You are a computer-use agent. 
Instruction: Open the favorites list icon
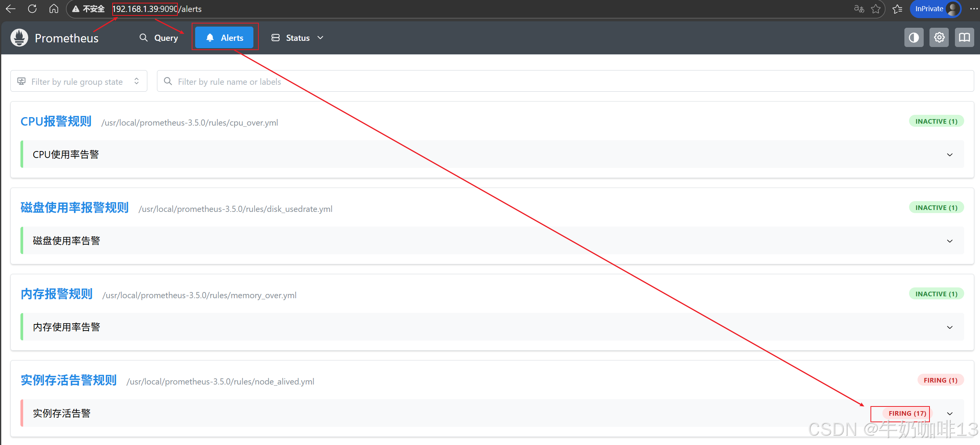click(x=897, y=9)
